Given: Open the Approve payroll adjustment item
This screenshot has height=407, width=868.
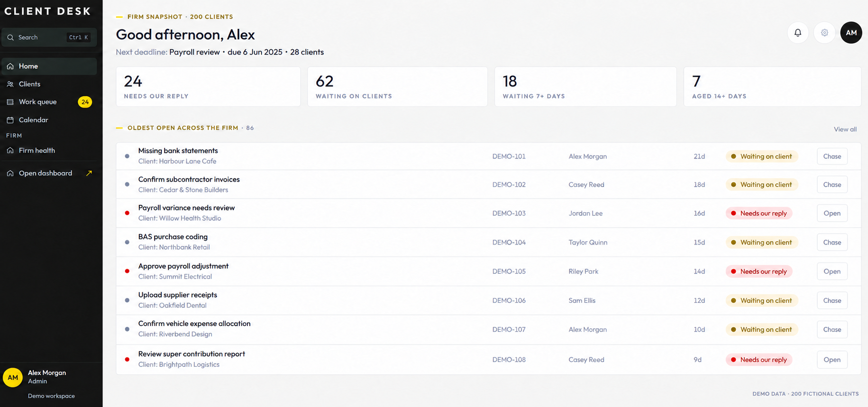Looking at the screenshot, I should click(x=832, y=271).
